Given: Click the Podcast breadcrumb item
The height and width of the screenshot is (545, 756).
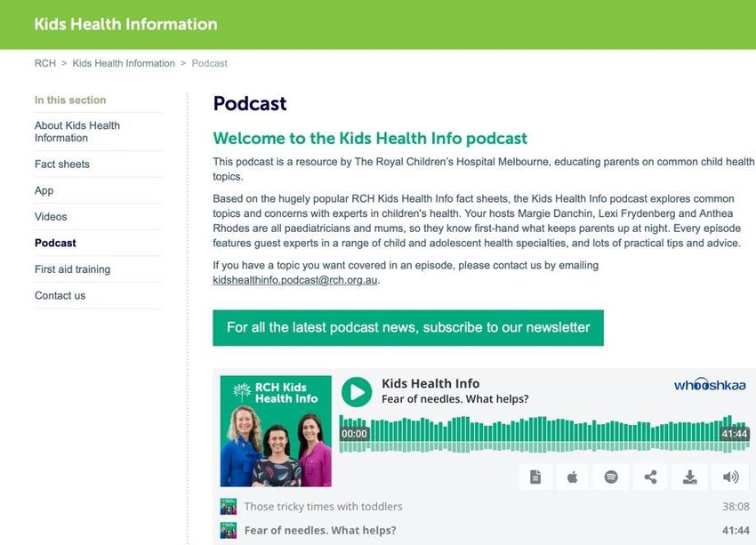Looking at the screenshot, I should pyautogui.click(x=209, y=63).
